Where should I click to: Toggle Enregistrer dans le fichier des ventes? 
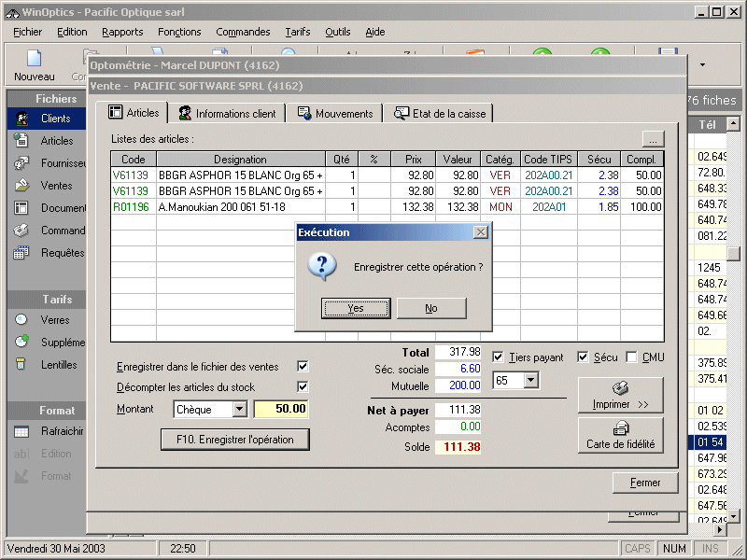(x=303, y=367)
